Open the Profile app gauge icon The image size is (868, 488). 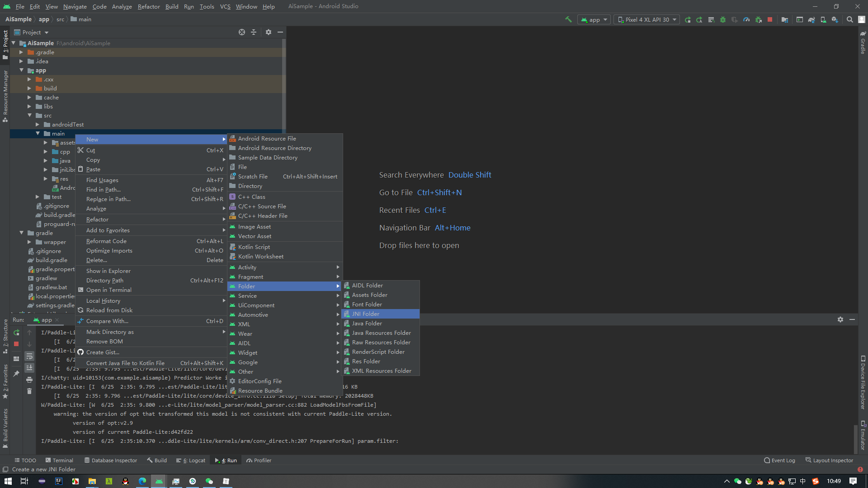[746, 19]
